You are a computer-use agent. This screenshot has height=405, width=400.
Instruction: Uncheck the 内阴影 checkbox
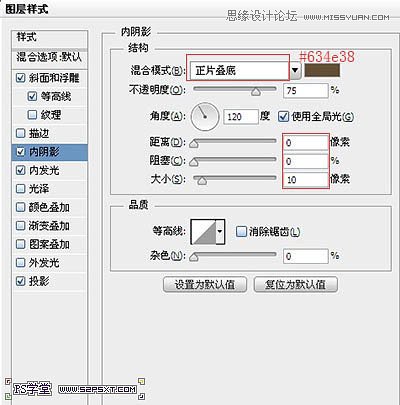(x=20, y=152)
